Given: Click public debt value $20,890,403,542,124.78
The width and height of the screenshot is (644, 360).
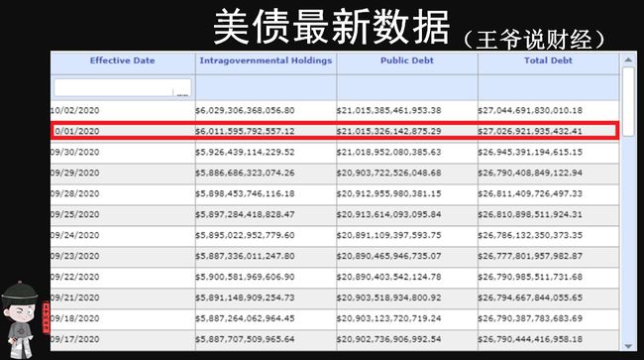Looking at the screenshot, I should [x=389, y=277].
